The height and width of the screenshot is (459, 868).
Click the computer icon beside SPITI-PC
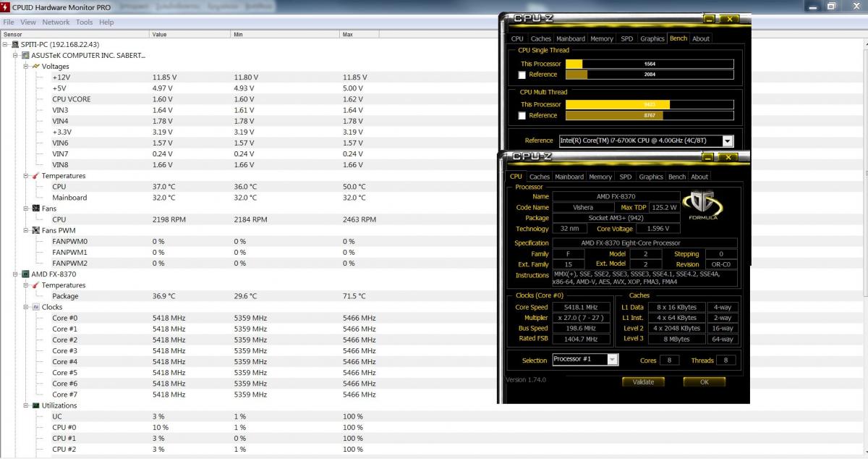[x=15, y=44]
